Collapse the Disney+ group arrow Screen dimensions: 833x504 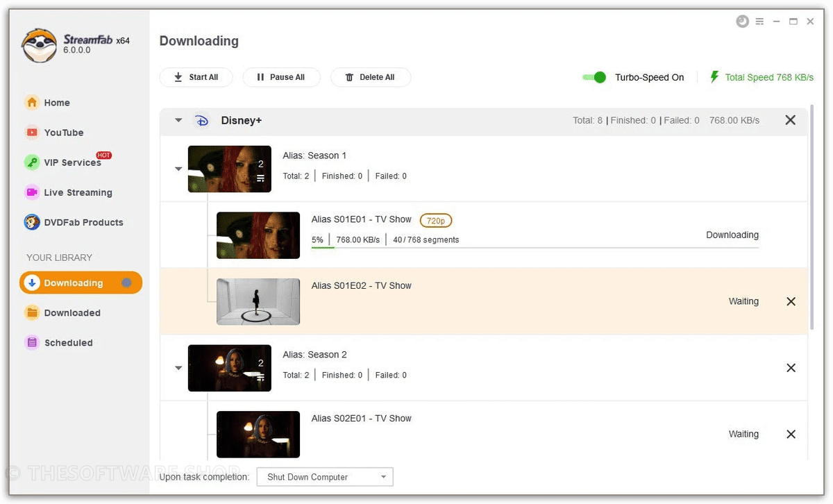click(x=178, y=120)
